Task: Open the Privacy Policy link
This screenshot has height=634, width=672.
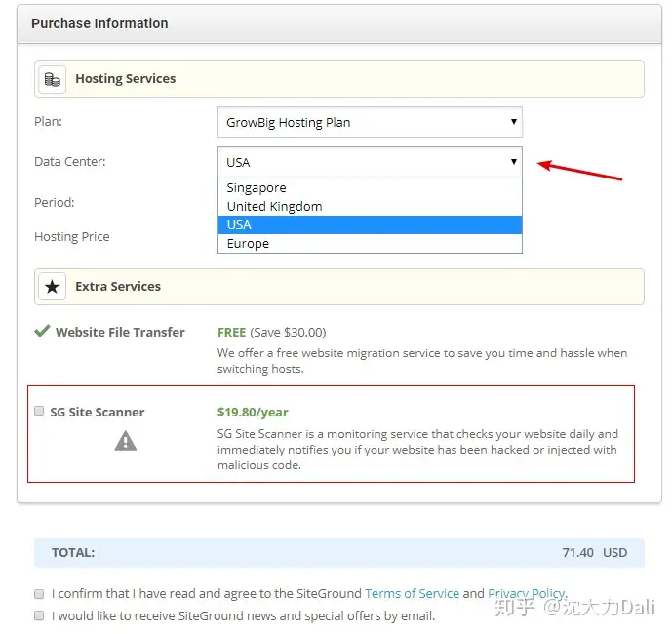Action: (527, 593)
